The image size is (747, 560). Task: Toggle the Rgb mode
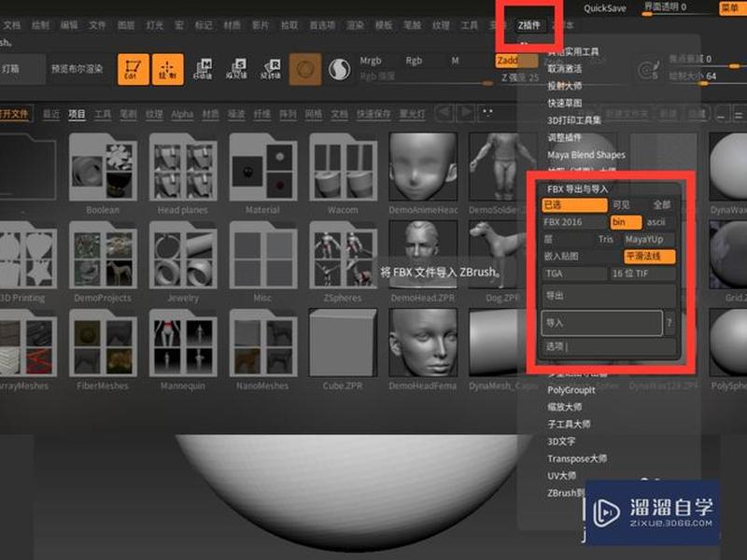414,61
